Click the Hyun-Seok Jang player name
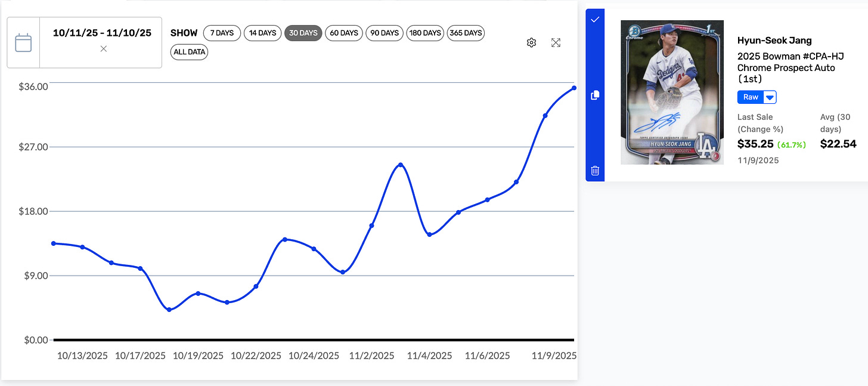Screen dimensions: 868x386 point(774,41)
